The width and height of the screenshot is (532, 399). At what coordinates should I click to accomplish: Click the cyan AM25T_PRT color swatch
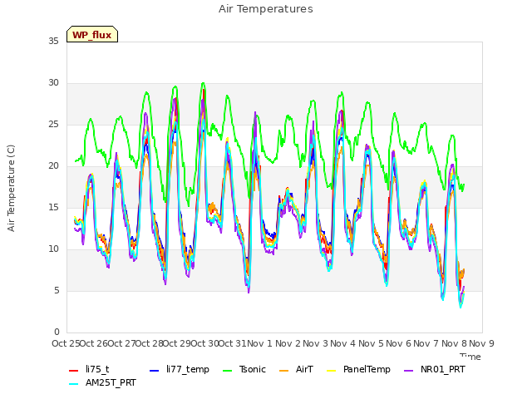tap(74, 384)
